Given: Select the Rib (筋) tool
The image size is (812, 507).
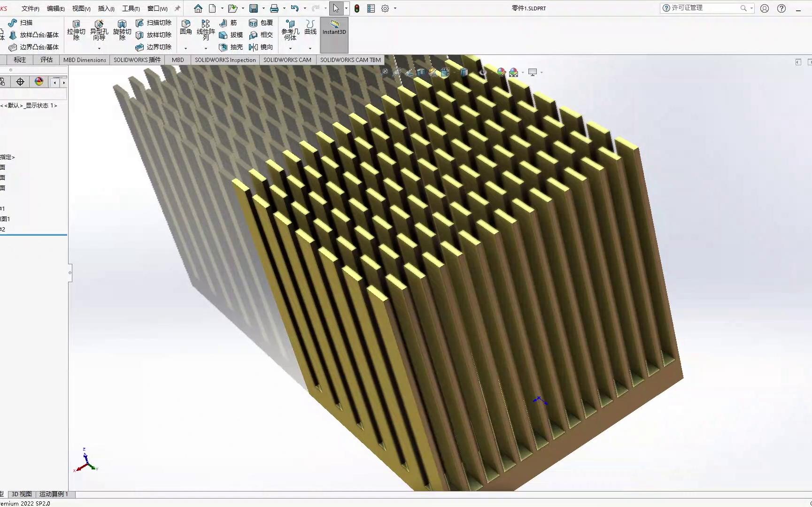Looking at the screenshot, I should tap(229, 22).
